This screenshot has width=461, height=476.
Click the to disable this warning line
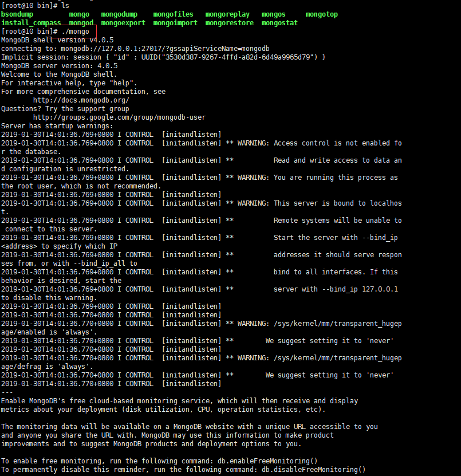tap(49, 298)
